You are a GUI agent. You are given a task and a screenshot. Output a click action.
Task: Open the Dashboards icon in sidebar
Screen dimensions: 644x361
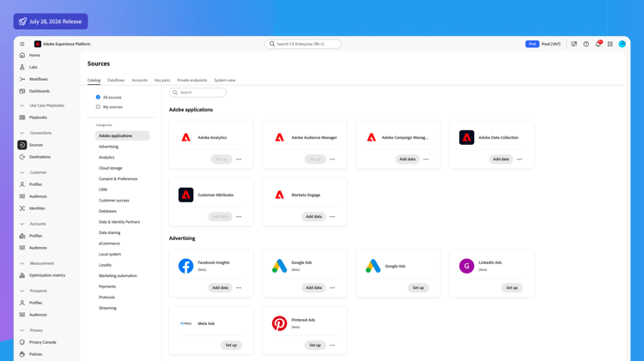coord(22,91)
